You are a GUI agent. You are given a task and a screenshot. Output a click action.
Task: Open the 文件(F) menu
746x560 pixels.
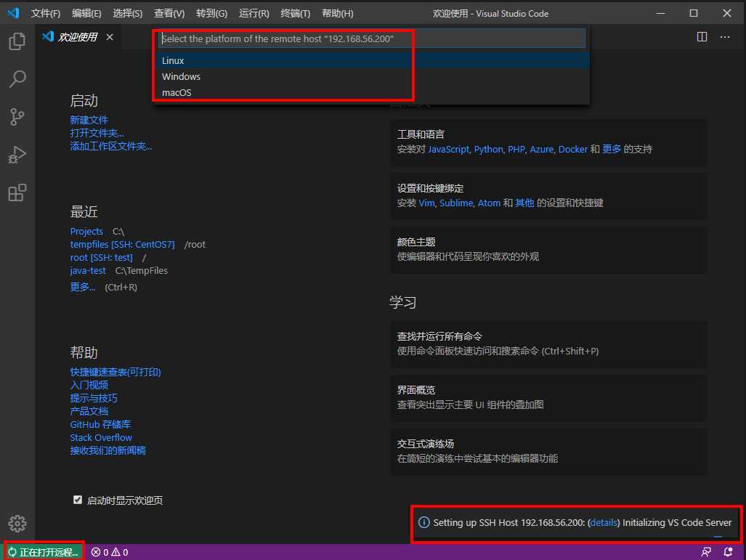[46, 13]
